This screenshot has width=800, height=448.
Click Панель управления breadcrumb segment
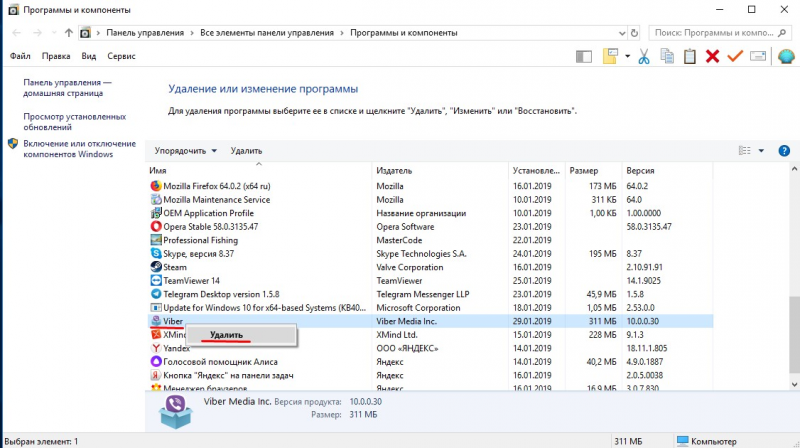pyautogui.click(x=145, y=33)
